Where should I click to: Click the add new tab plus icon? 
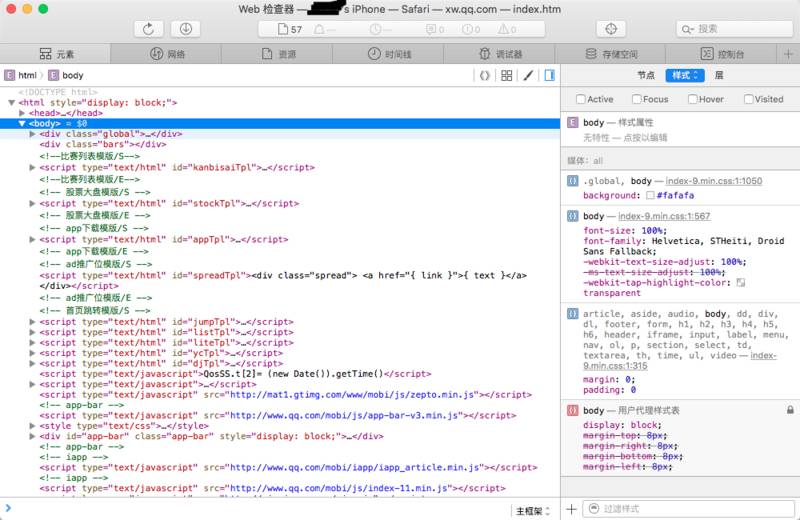pos(788,54)
